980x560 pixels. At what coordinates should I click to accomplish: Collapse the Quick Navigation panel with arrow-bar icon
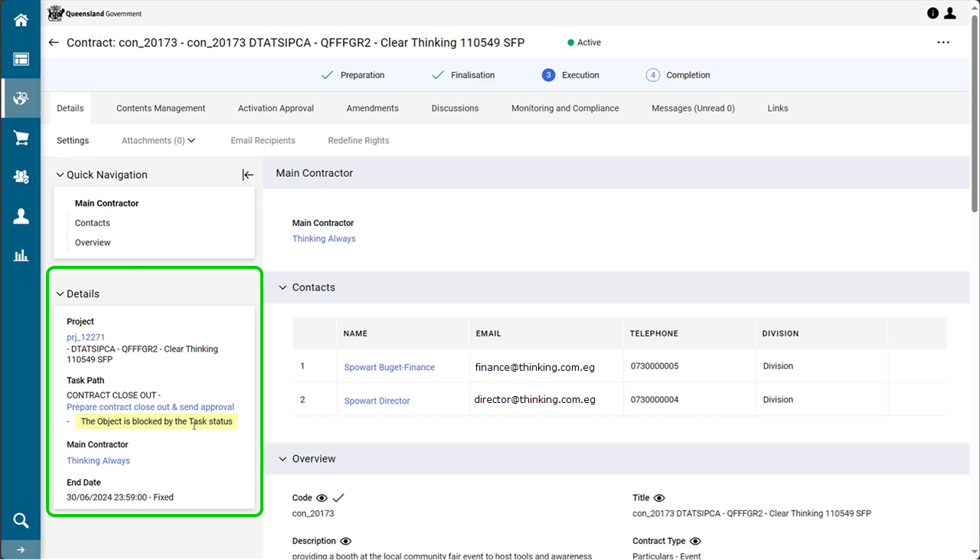coord(247,175)
